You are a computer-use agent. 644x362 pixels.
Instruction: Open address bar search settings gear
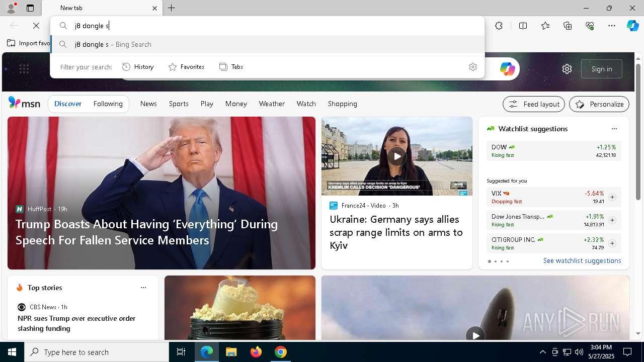tap(472, 67)
